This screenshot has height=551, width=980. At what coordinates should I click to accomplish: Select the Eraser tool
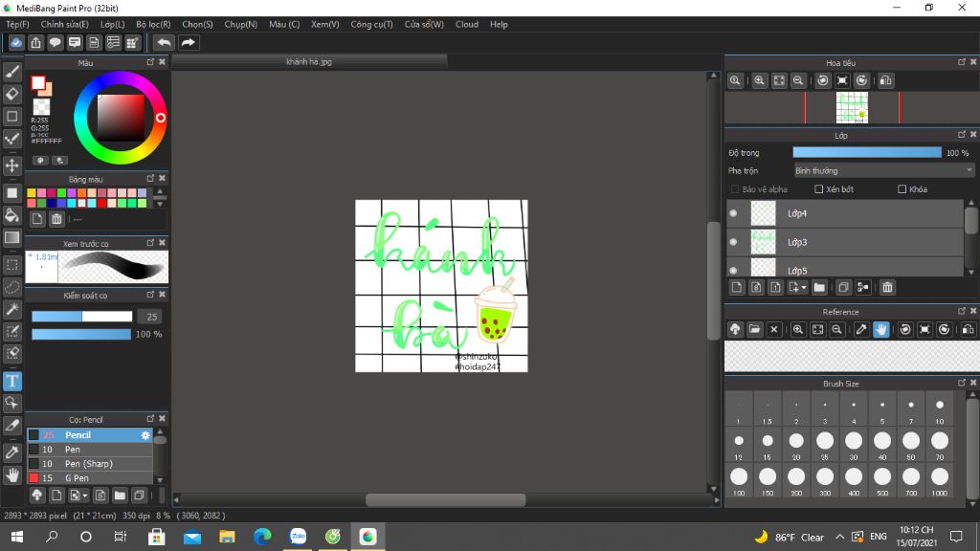[x=11, y=95]
